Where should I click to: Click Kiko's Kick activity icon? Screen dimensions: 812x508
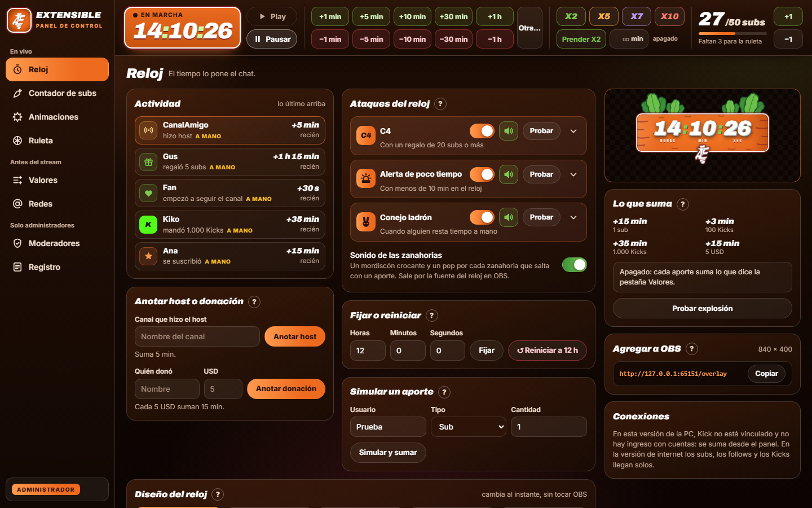coord(148,225)
